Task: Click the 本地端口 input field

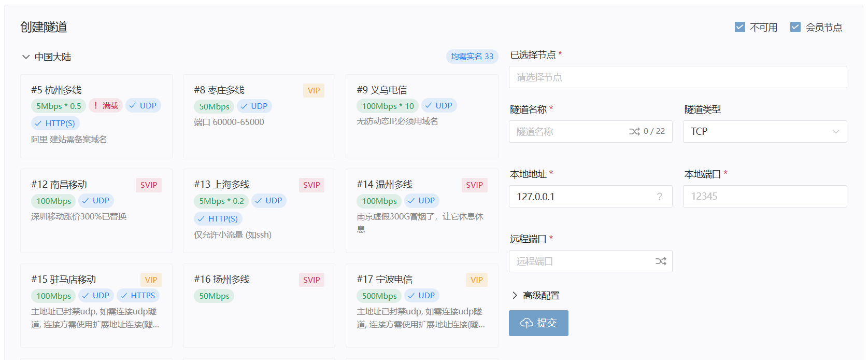Action: (764, 197)
